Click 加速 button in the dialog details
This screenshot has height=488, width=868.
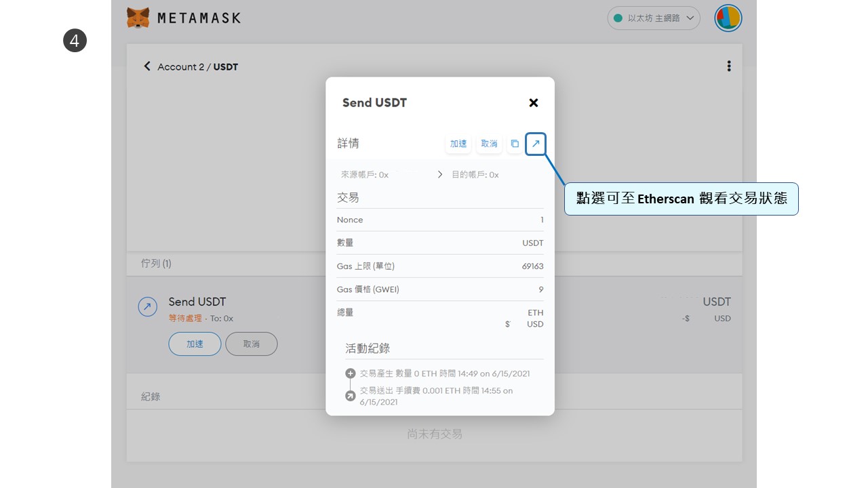pos(458,144)
